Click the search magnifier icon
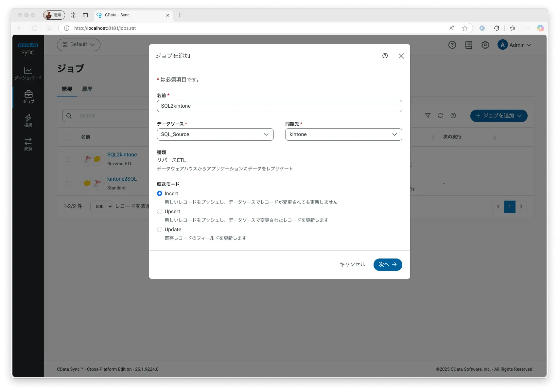The width and height of the screenshot is (559, 392). [x=69, y=116]
